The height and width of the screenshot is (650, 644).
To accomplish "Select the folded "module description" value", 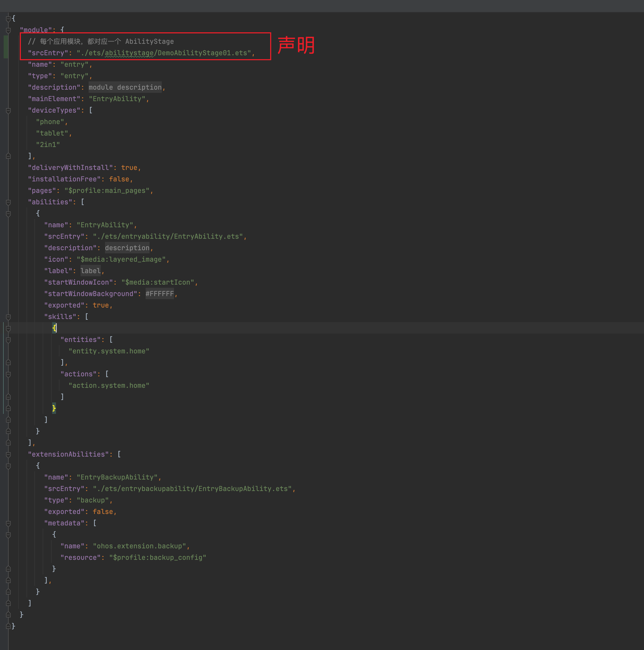I will pos(125,88).
